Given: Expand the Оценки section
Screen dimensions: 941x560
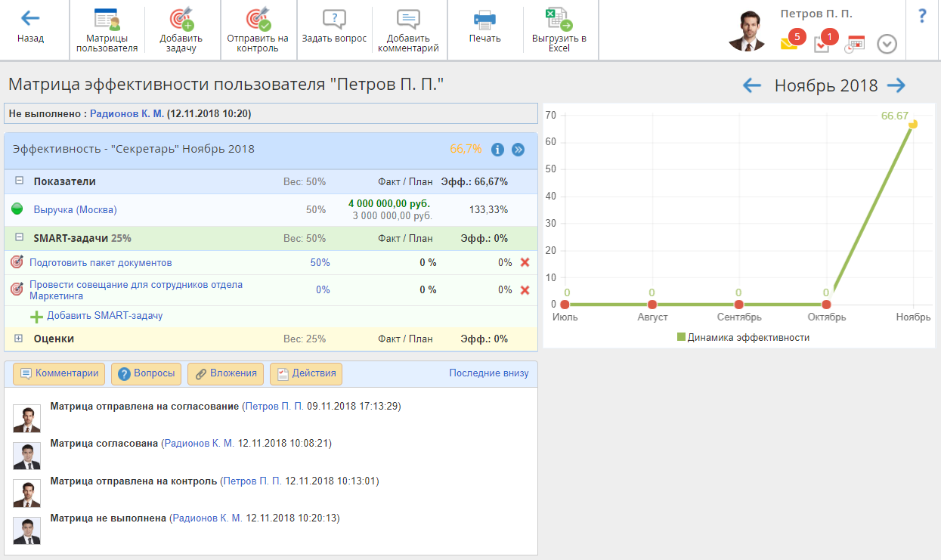Looking at the screenshot, I should click(x=19, y=339).
